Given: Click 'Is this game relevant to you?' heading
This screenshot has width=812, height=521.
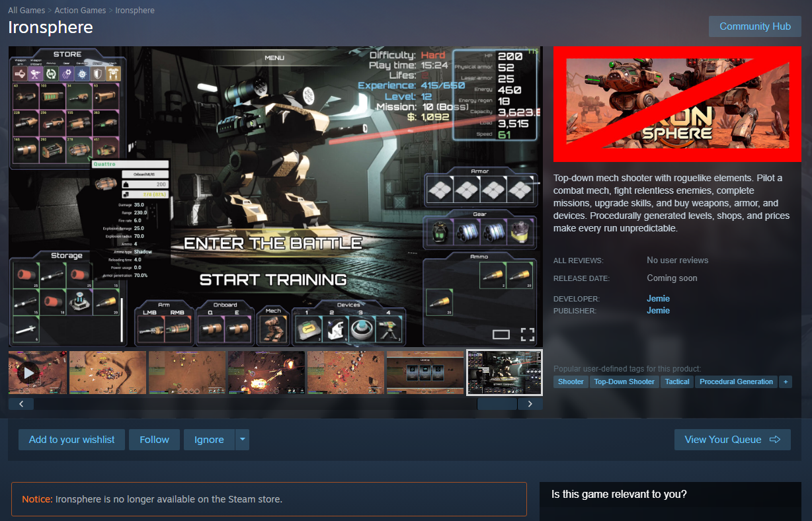Looking at the screenshot, I should tap(619, 494).
